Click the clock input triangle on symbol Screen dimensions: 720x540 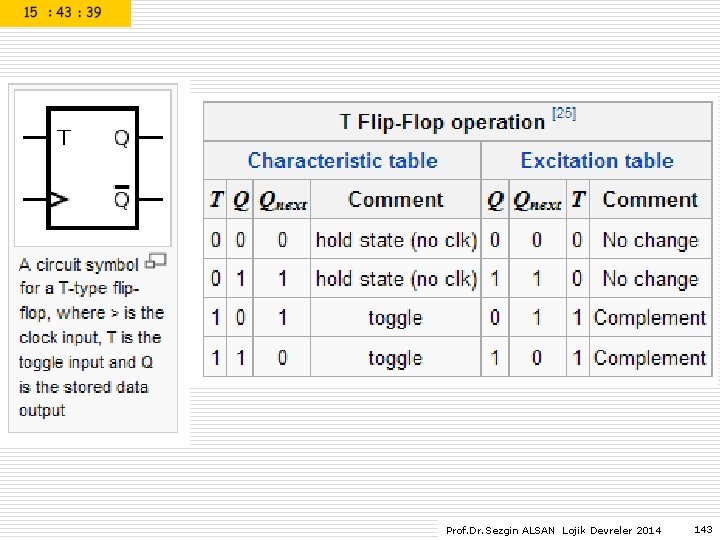tap(59, 200)
